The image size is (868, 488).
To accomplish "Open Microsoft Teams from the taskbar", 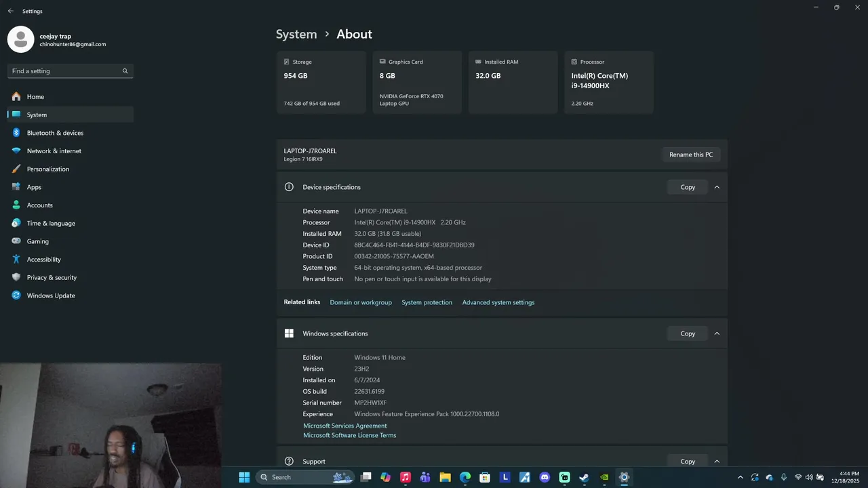I will coord(425,477).
